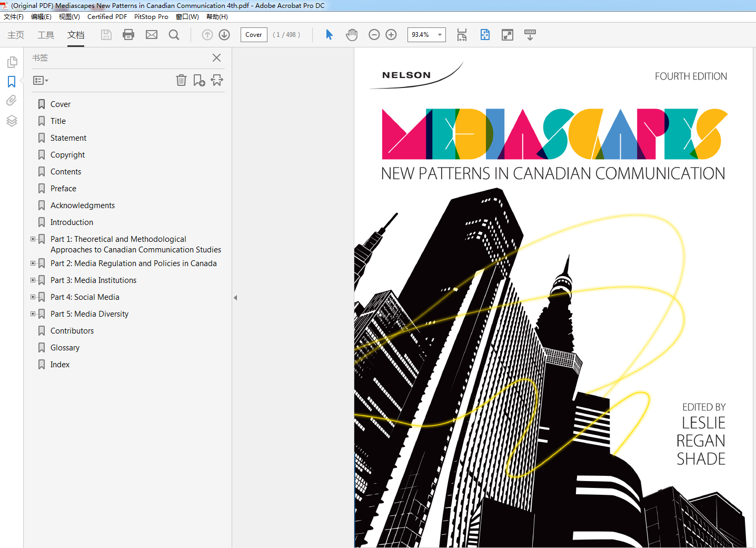The height and width of the screenshot is (548, 756).
Task: Open the 视图(V) menu
Action: point(69,17)
